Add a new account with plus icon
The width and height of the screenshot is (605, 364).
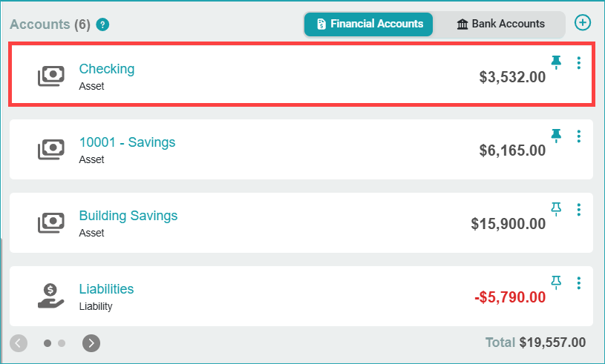tap(583, 23)
